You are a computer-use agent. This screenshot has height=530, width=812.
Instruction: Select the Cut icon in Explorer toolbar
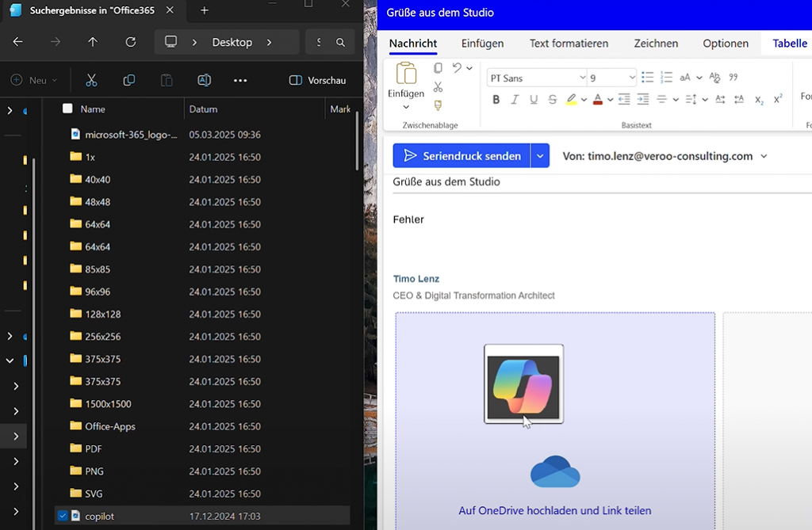pos(91,80)
